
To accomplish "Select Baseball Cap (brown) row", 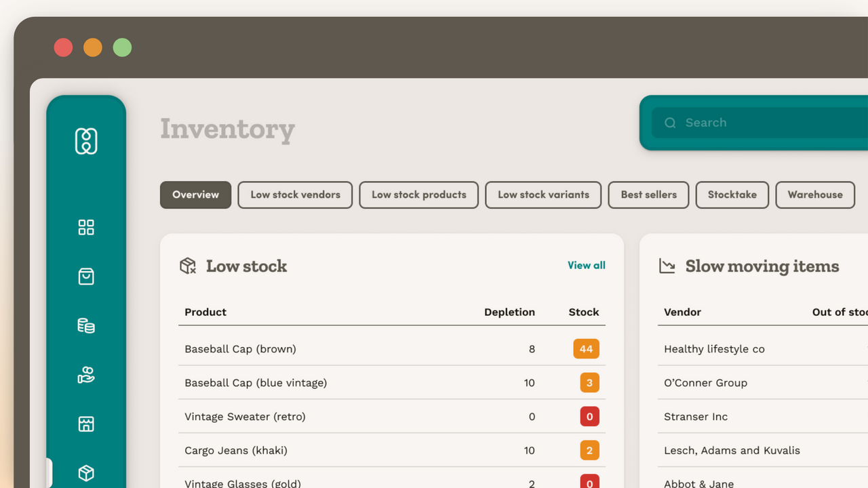I will coord(392,349).
